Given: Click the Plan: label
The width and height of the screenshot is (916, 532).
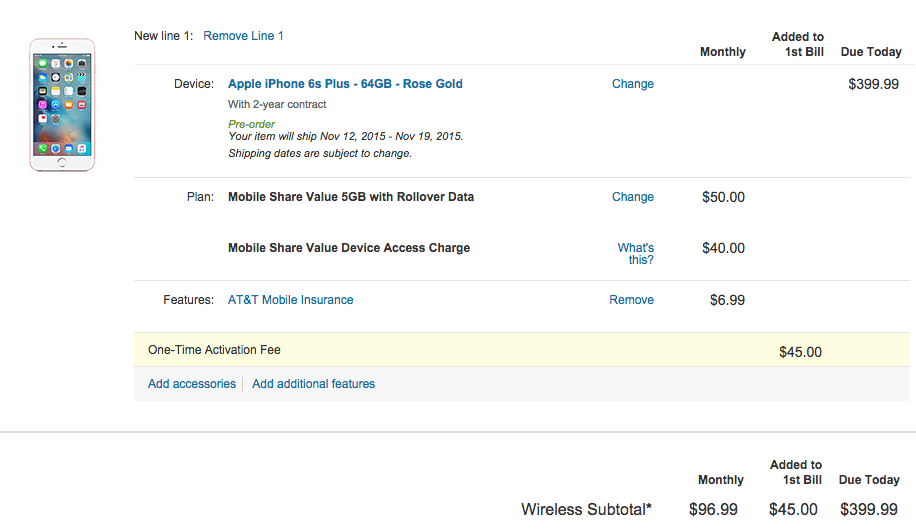Looking at the screenshot, I should click(x=200, y=197).
